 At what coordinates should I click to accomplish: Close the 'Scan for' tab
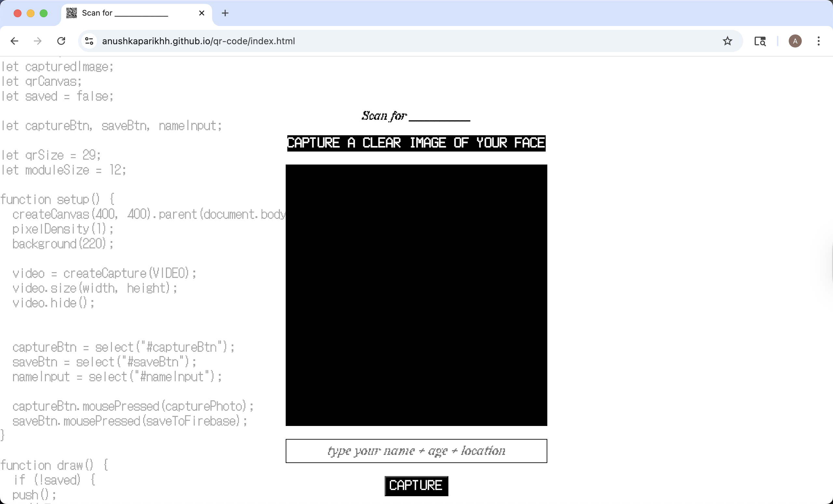(201, 13)
